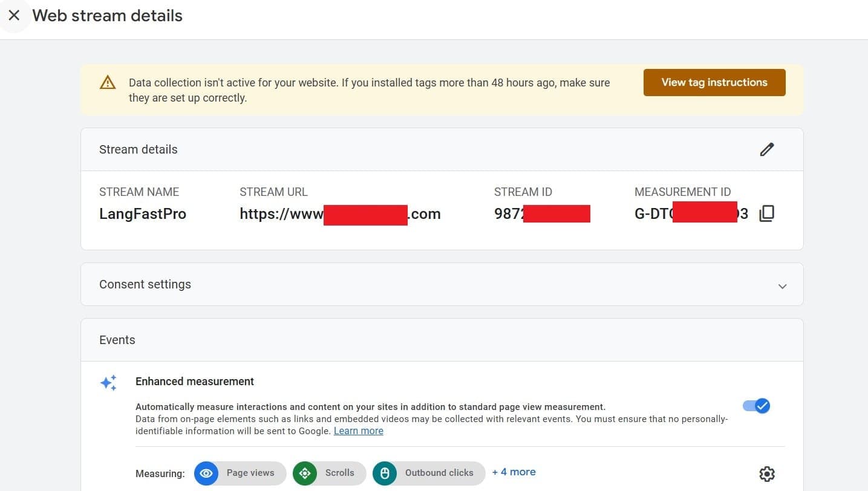Viewport: 868px width, 491px height.
Task: Click the Enhanced measurement sparkle icon
Action: (109, 382)
